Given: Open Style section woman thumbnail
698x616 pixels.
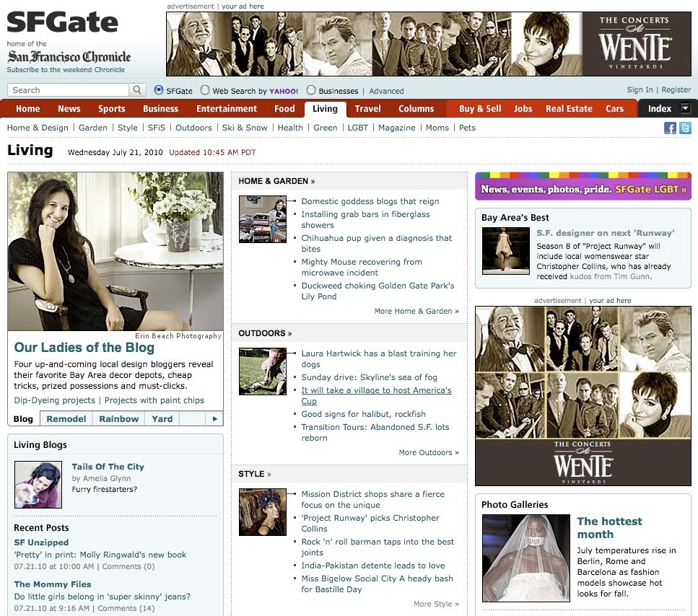Looking at the screenshot, I should (x=263, y=512).
